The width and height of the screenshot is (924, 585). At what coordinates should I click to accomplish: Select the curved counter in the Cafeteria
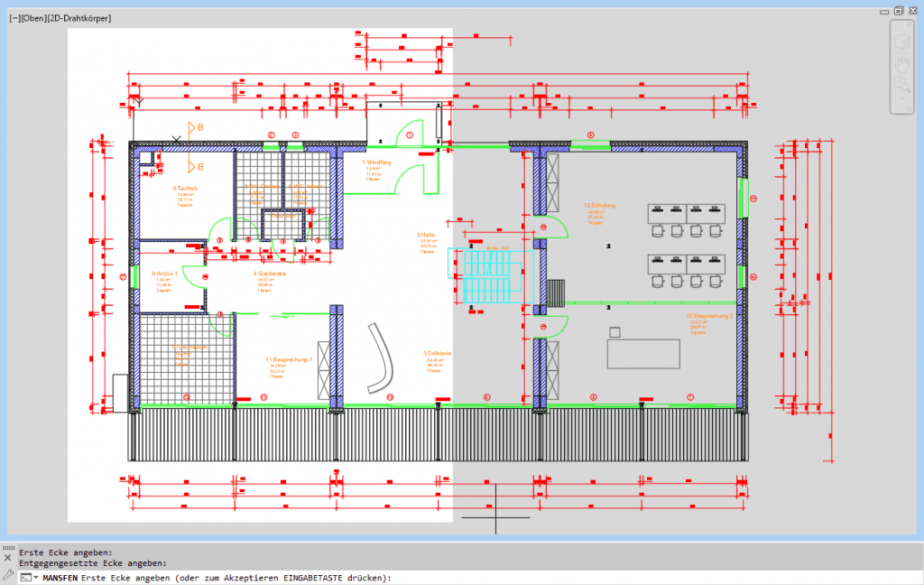[384, 358]
